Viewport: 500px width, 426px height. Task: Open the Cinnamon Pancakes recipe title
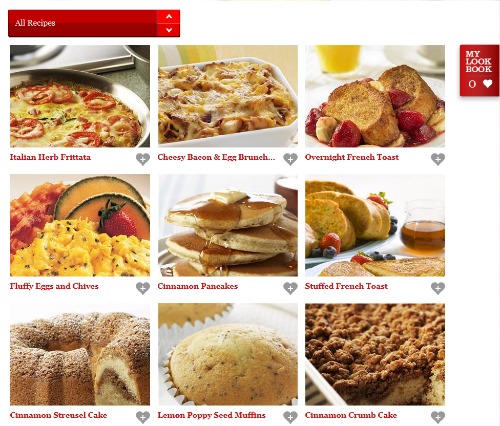click(x=198, y=286)
